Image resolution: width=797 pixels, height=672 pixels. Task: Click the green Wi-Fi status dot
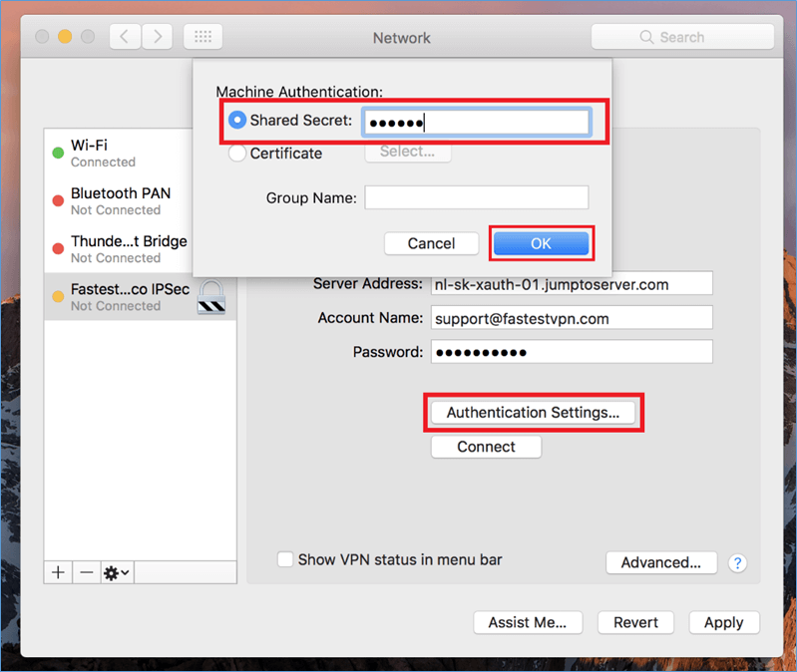(58, 153)
